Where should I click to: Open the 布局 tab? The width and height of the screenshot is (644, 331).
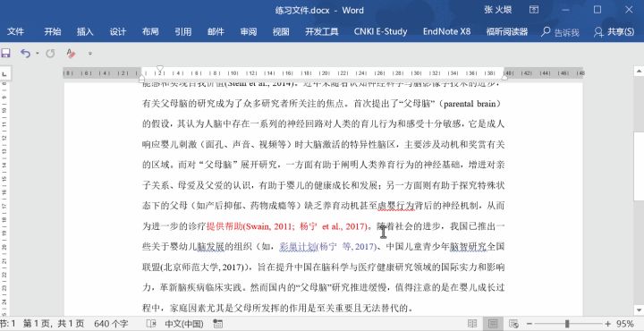coord(150,31)
